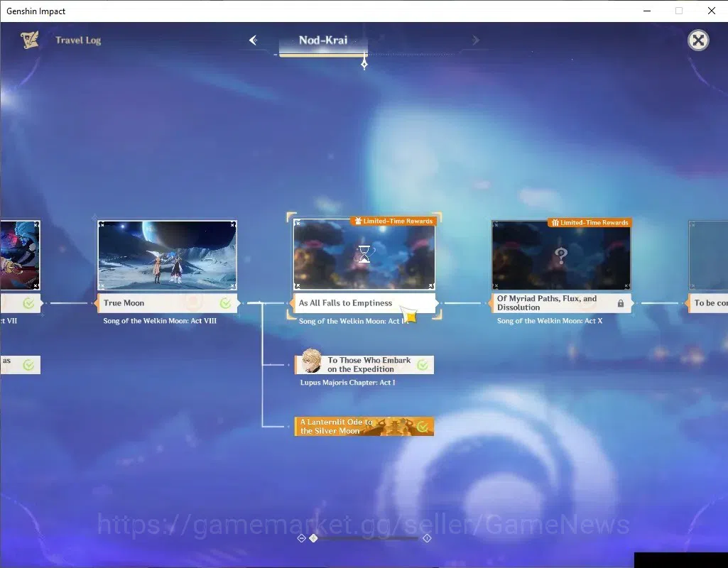The width and height of the screenshot is (728, 568).
Task: Click the white diamond handle on the bottom scrollbar
Action: point(313,538)
